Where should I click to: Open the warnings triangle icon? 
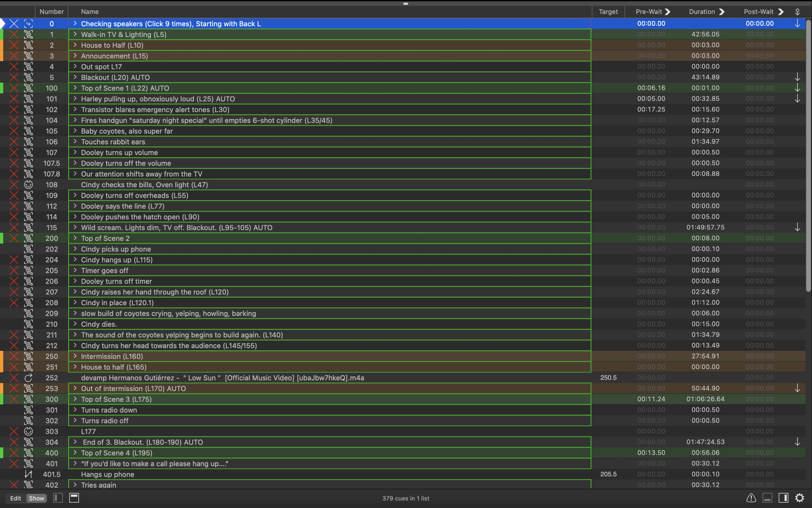point(751,498)
